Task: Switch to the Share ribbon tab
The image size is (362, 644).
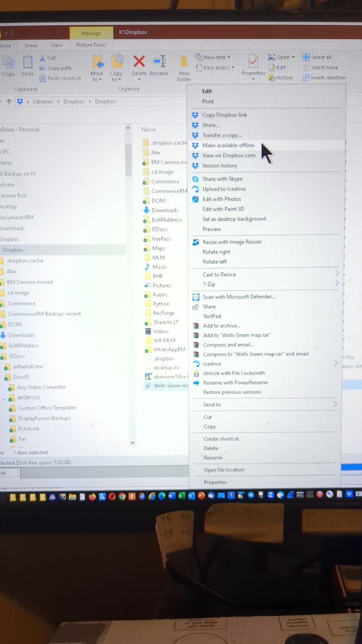Action: click(x=31, y=46)
